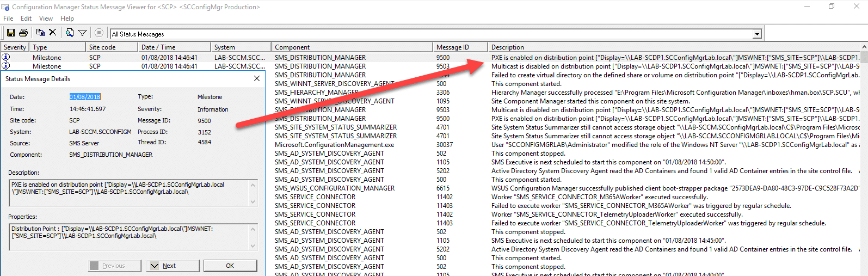Sort by the System column header
This screenshot has width=868, height=276.
(241, 47)
